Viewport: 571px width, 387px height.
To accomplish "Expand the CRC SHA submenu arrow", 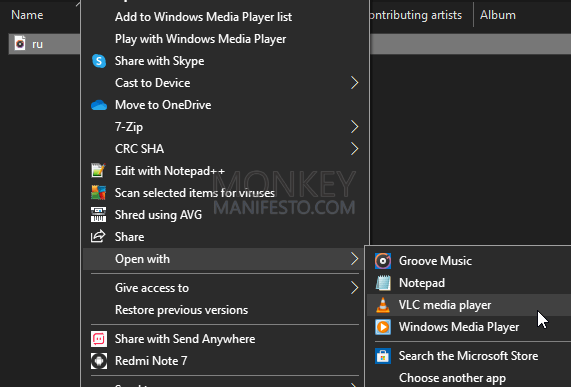I will (354, 149).
